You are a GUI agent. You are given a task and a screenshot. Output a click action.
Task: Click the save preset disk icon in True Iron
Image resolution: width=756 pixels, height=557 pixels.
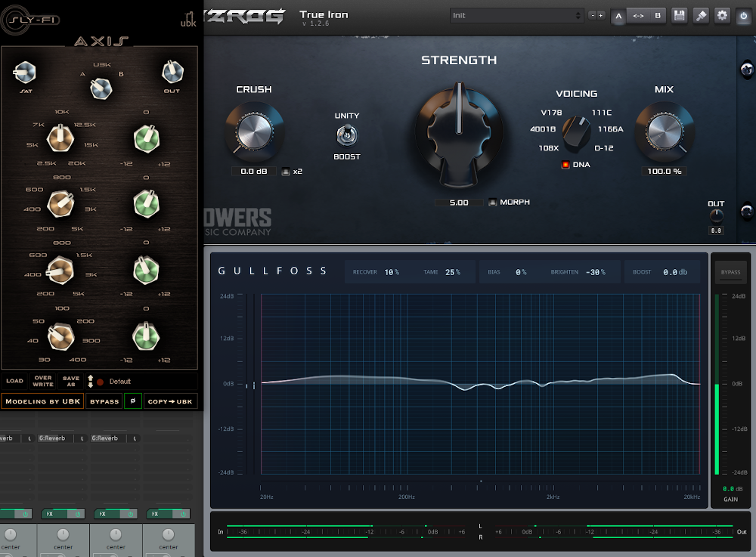679,15
